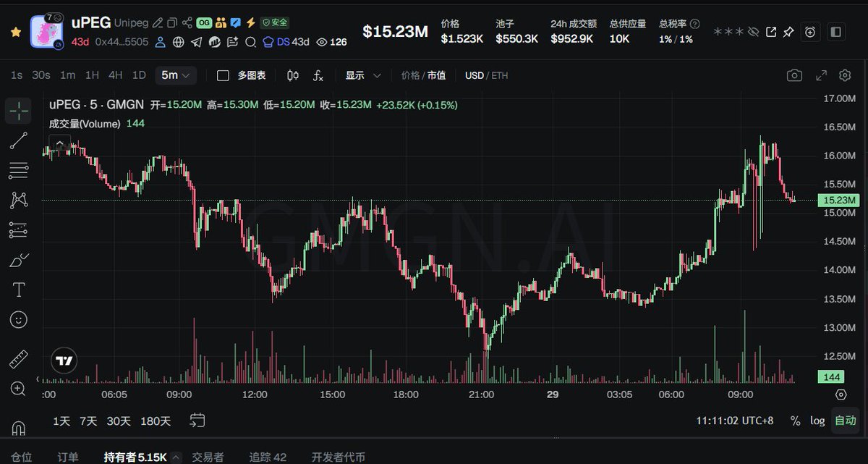Select the brush drawing tool
Screen dimensions: 868x464
tap(19, 260)
